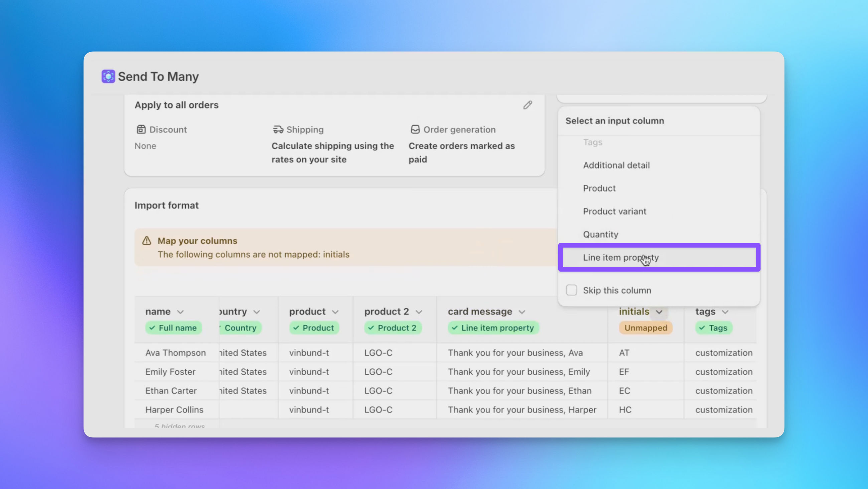Click the Send To Many app logo
The height and width of the screenshot is (489, 868).
[x=108, y=76]
